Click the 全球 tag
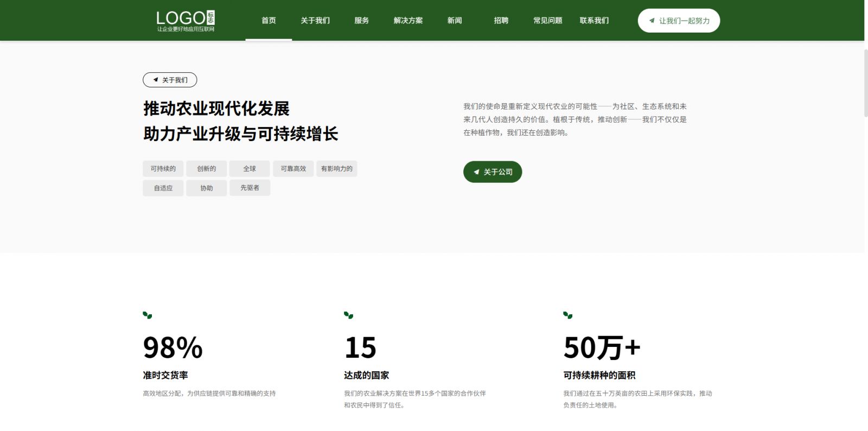Screen dimensions: 868x431 point(250,169)
